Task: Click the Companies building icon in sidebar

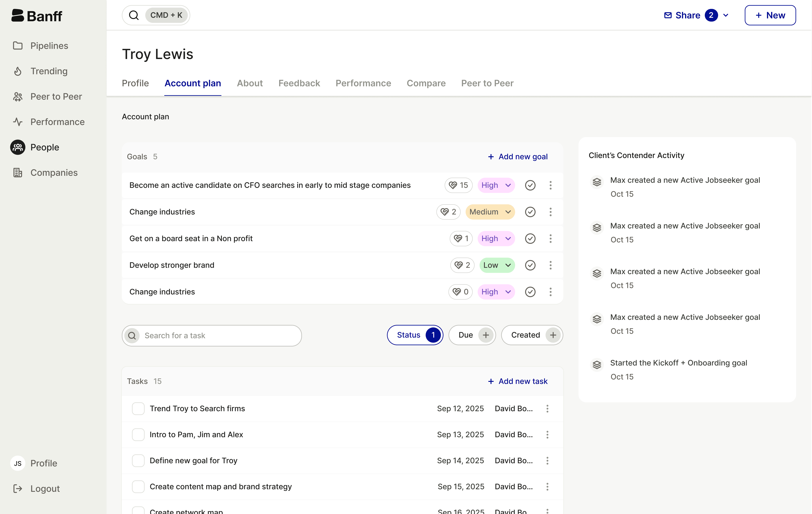Action: tap(18, 173)
